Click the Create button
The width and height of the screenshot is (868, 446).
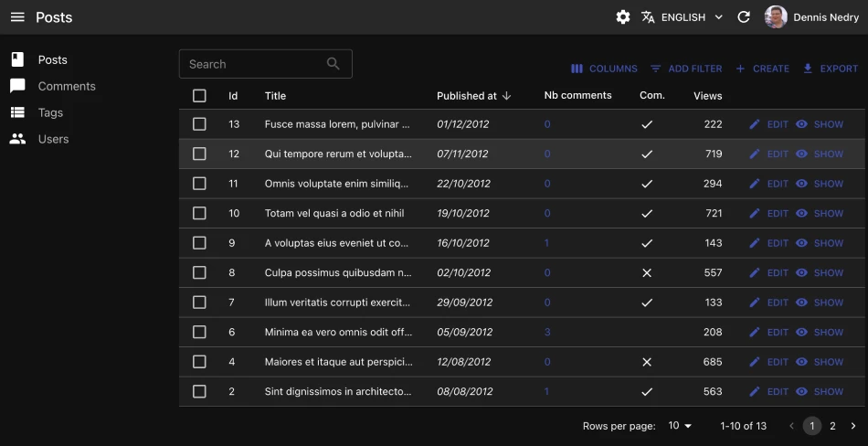[762, 69]
